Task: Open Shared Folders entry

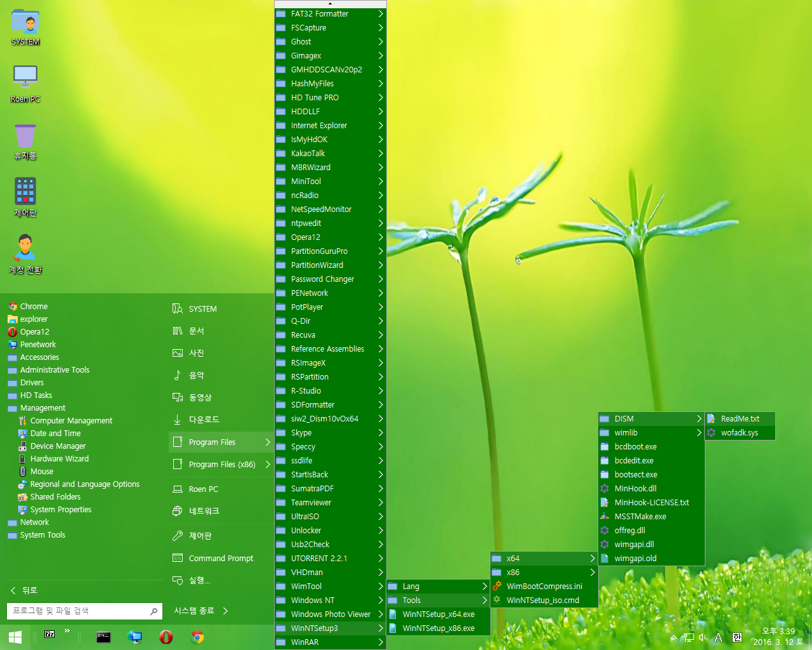Action: 55,497
